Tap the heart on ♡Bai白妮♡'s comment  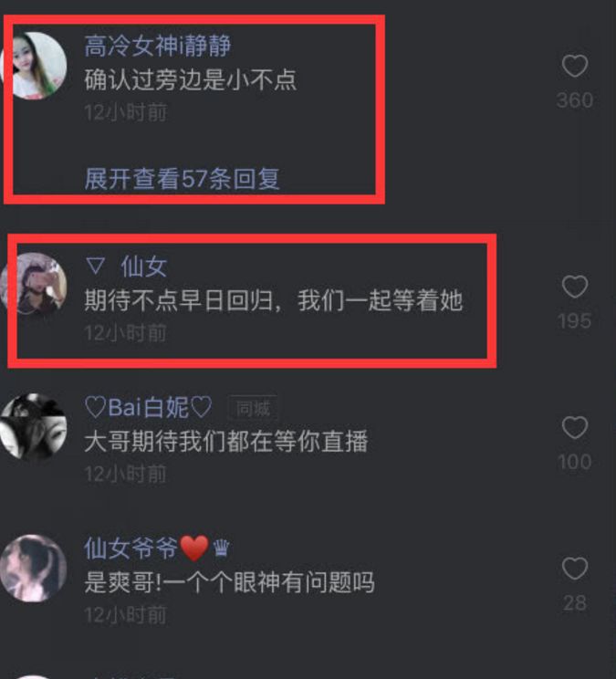coord(575,427)
